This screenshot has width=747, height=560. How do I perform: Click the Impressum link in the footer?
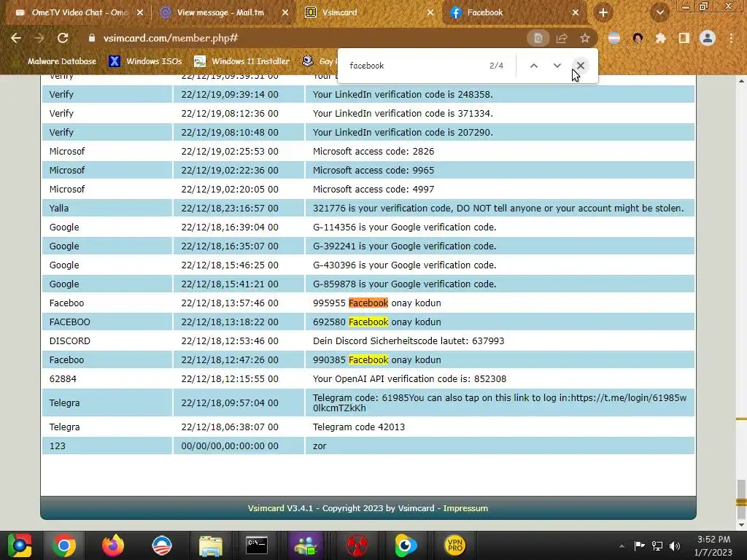click(465, 508)
